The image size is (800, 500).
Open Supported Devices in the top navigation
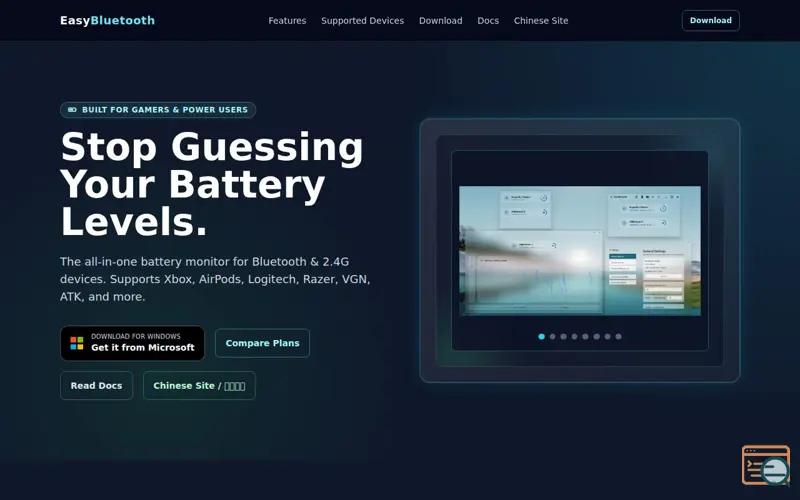tap(362, 21)
